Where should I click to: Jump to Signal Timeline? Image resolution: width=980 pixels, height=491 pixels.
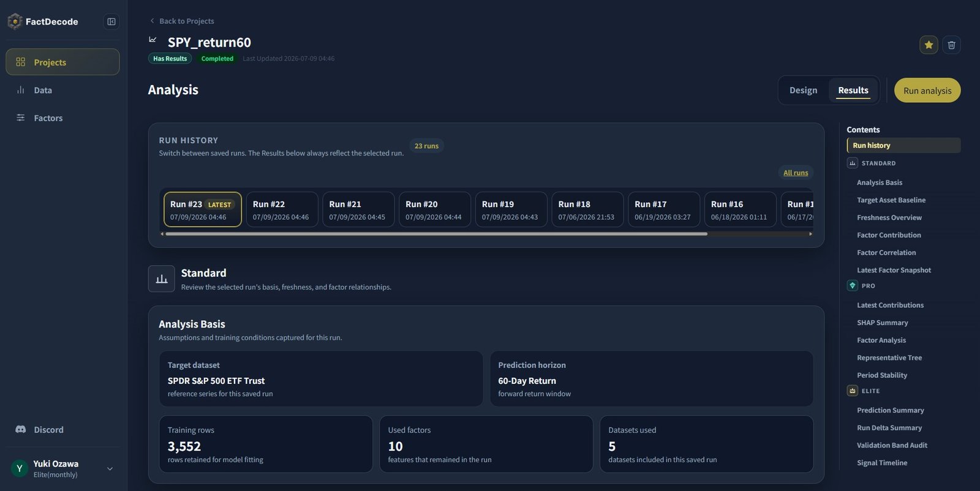point(882,463)
